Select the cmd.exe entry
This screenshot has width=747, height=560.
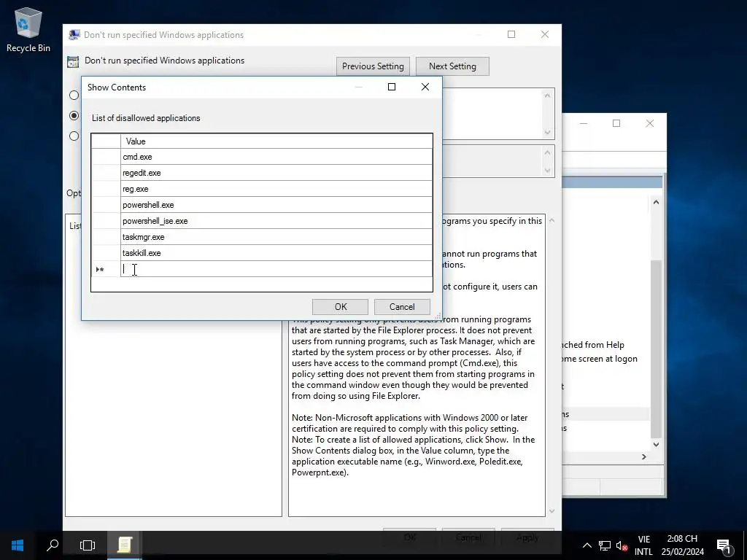(x=276, y=157)
